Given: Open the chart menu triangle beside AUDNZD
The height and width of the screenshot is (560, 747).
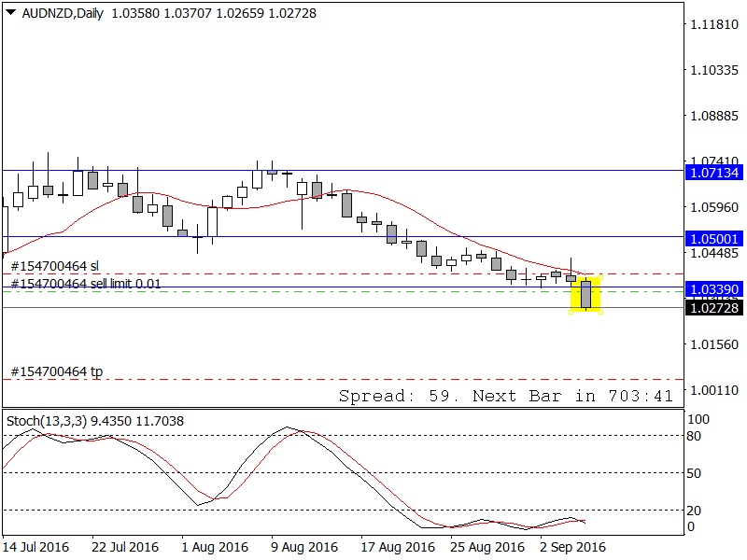Looking at the screenshot, I should [x=10, y=12].
